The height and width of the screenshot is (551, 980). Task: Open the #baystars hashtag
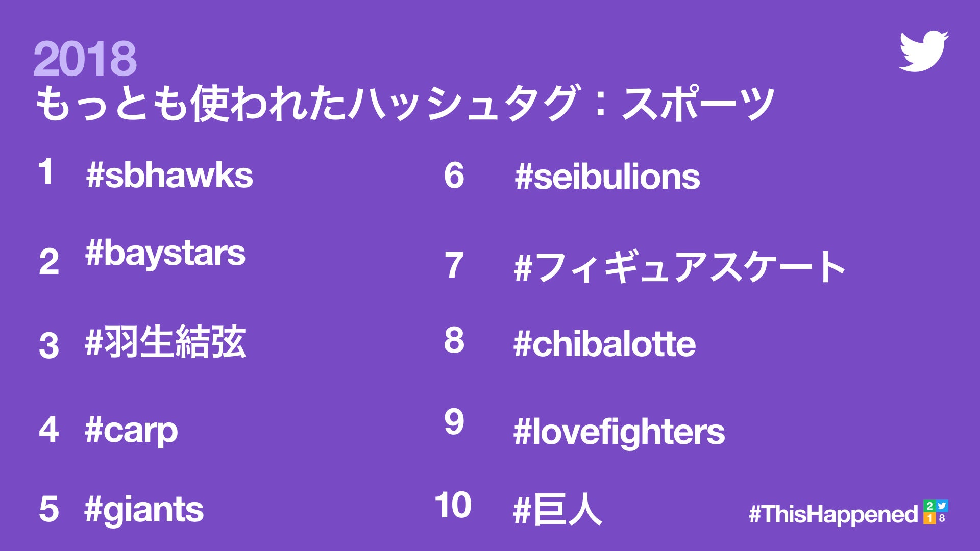coord(165,254)
